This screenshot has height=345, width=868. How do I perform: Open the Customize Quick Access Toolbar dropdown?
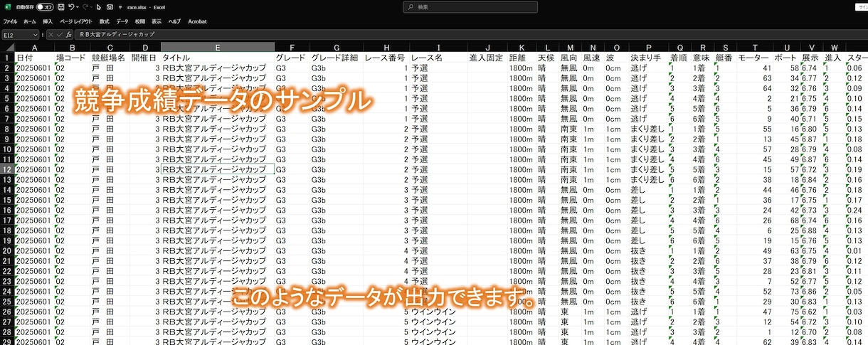[120, 7]
